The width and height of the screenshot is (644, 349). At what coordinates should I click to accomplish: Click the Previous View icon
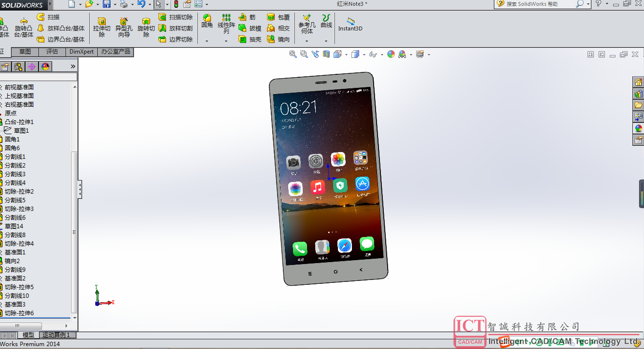[x=315, y=54]
